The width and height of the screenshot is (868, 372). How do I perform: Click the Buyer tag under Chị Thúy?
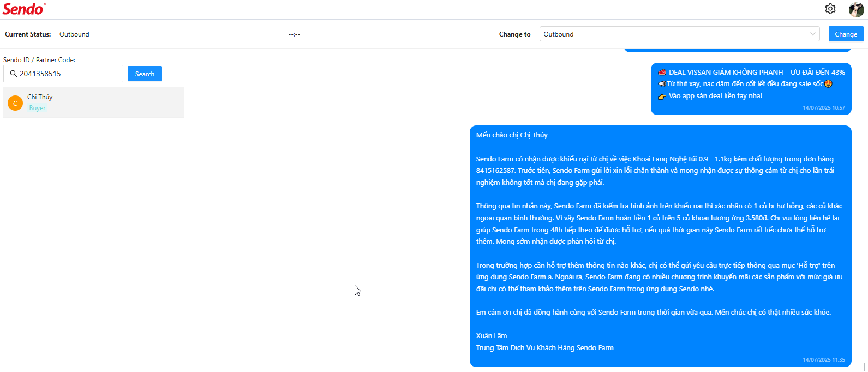pos(38,108)
